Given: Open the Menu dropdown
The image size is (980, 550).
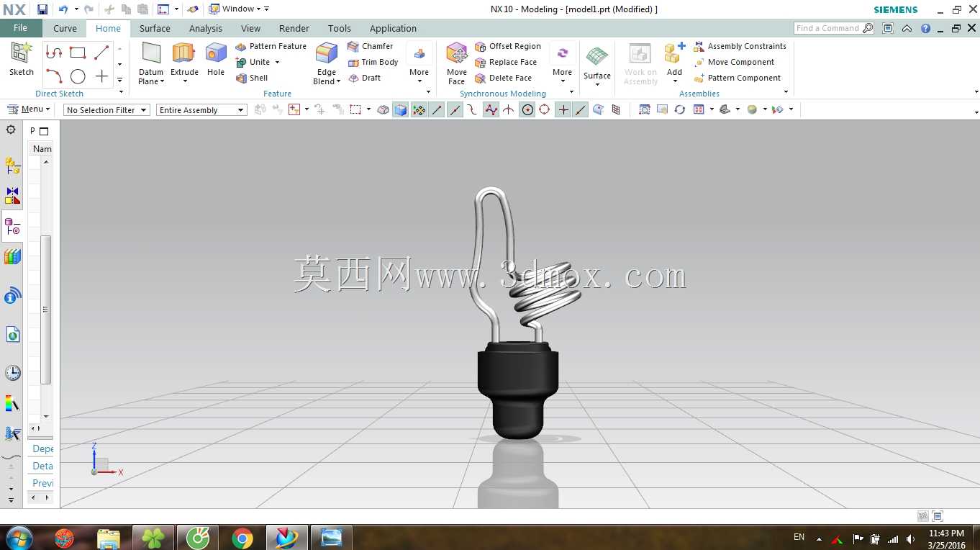Looking at the screenshot, I should [x=29, y=109].
